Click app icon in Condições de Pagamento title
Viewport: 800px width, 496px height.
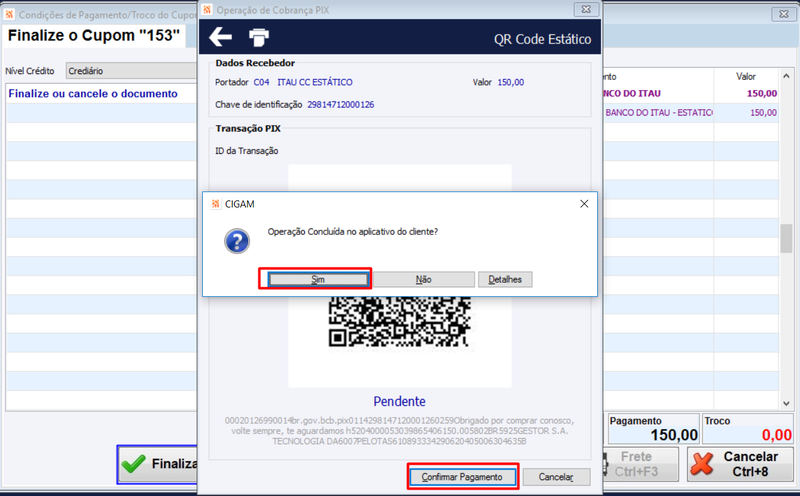9,15
